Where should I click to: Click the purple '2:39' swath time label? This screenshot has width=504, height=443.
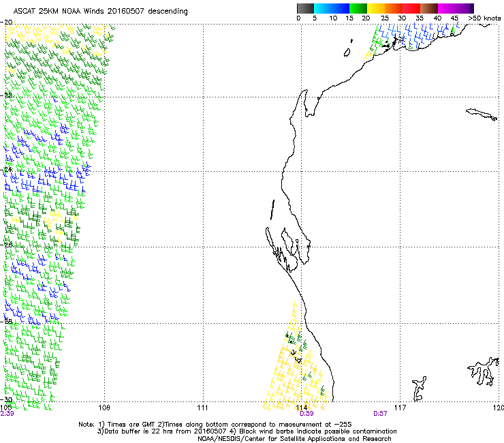coord(7,414)
